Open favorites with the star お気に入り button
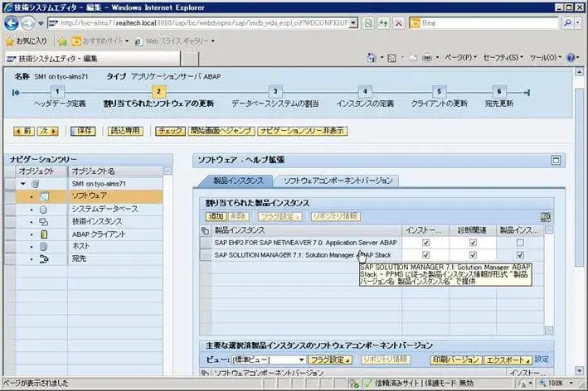The width and height of the screenshot is (588, 391). point(27,41)
